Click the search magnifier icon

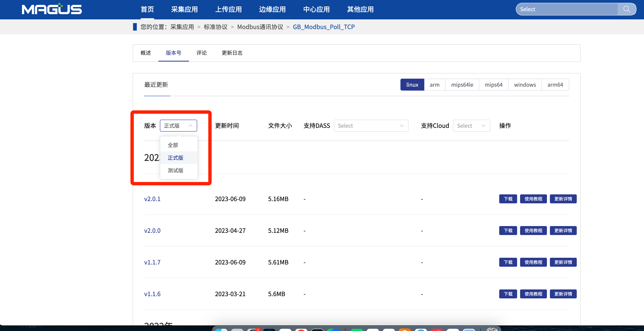(x=626, y=9)
